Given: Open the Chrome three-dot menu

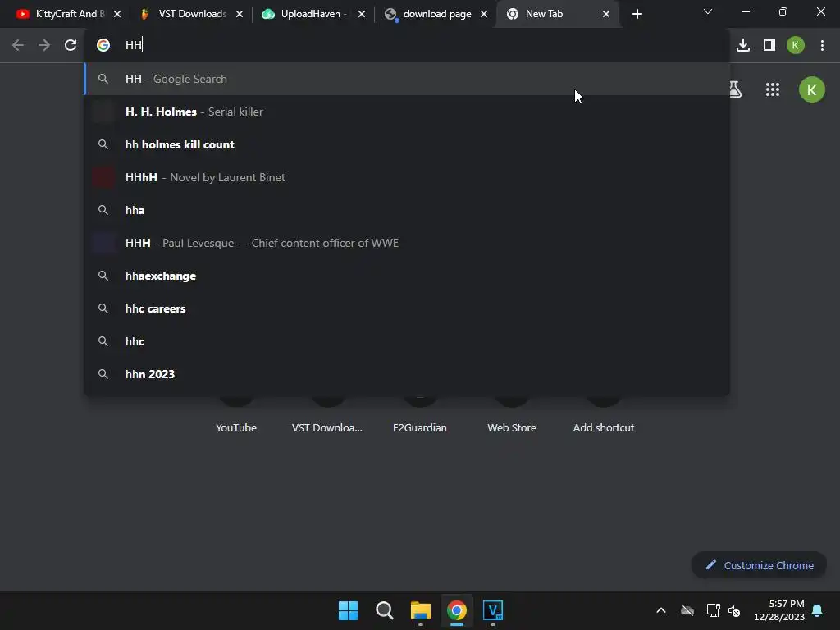Looking at the screenshot, I should pos(822,45).
